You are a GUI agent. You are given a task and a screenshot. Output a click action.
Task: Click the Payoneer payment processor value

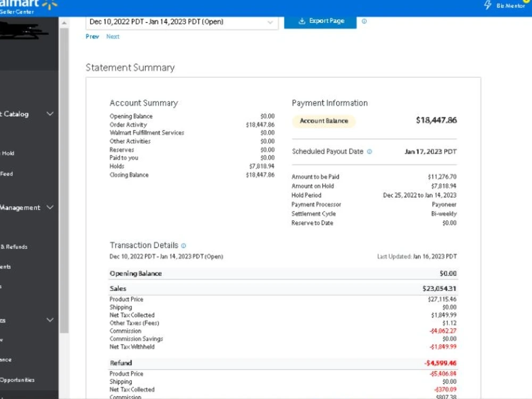(x=444, y=204)
